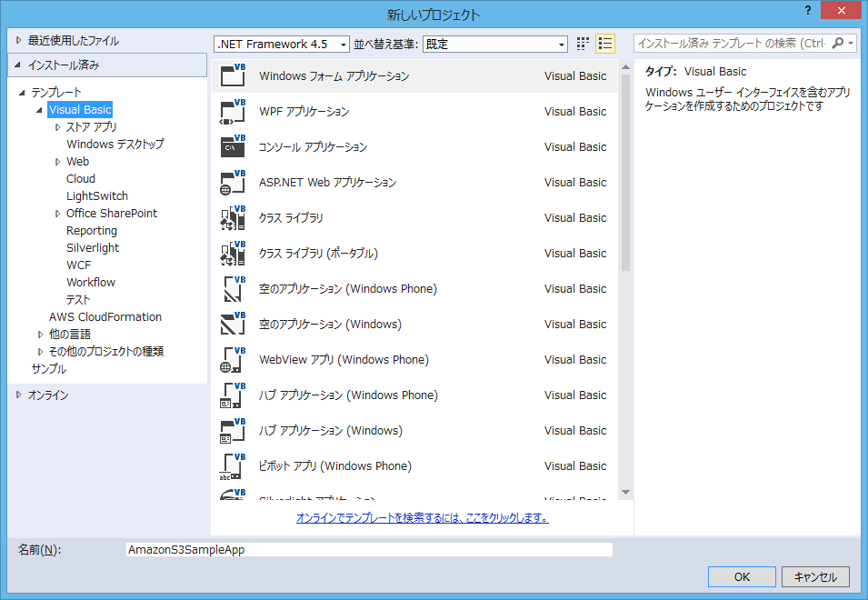
Task: Select the Visual Basic tree item label
Action: 80,110
